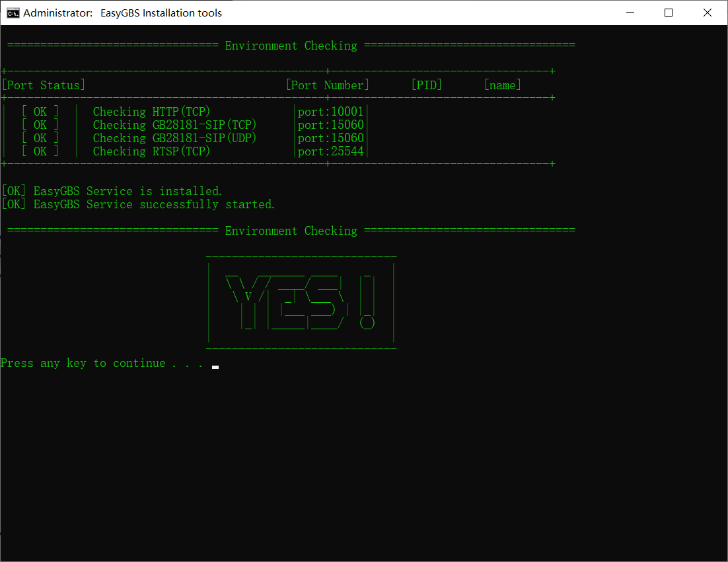Click the EasyGBS Installation tools title text

click(x=161, y=13)
